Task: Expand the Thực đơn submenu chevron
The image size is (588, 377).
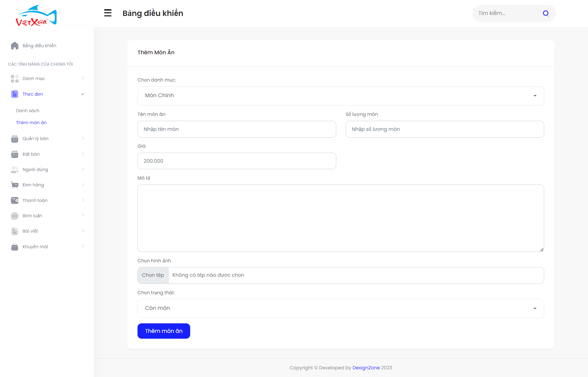Action: (82, 94)
